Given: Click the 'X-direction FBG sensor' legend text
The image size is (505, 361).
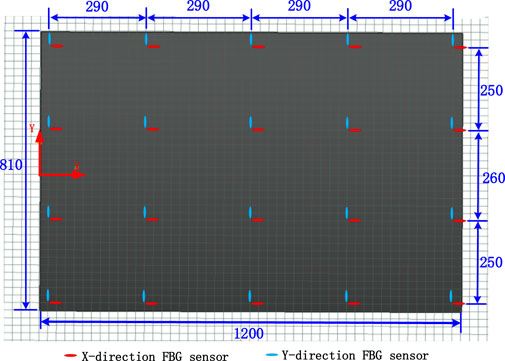Looking at the screenshot, I should click(x=155, y=356).
